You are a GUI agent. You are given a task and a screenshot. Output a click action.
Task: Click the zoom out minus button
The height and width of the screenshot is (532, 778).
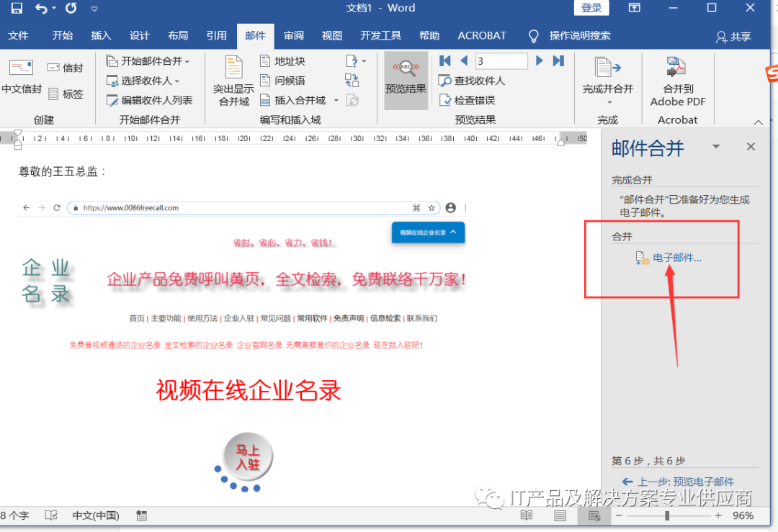620,516
